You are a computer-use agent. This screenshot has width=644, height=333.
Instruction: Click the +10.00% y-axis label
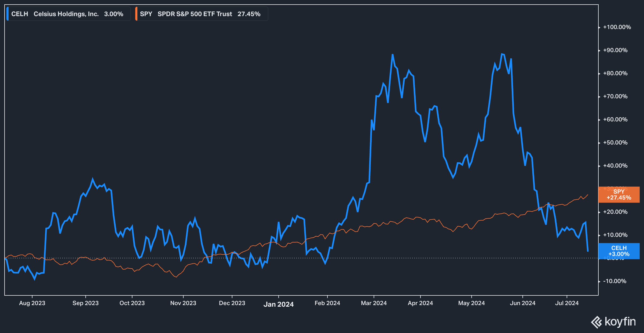[x=615, y=235]
